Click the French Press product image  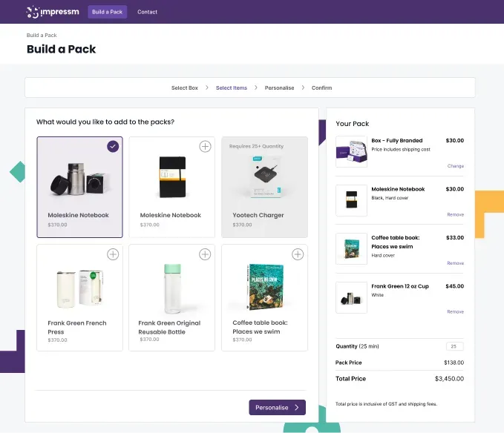point(80,288)
